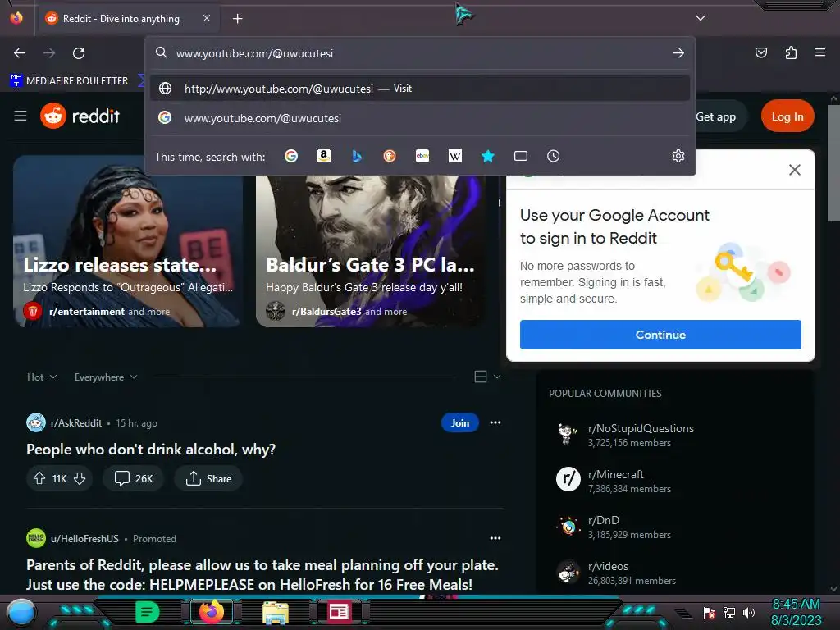This screenshot has width=840, height=630.
Task: Open search settings gear
Action: coord(678,156)
